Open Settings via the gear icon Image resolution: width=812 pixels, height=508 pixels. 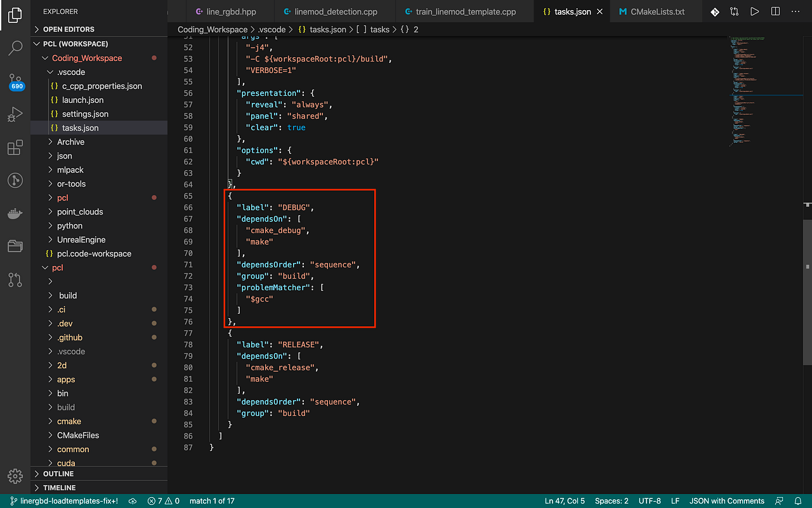pyautogui.click(x=15, y=476)
